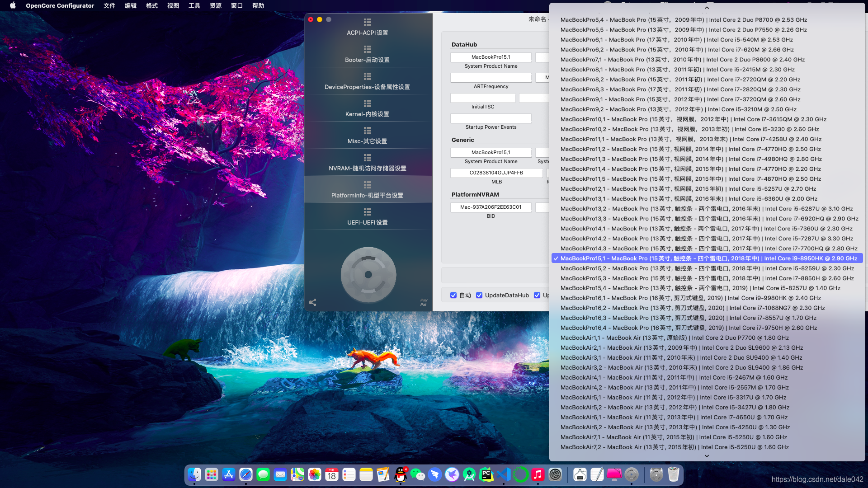Open the OpenCore Configurator app menu
The image size is (868, 488).
(x=60, y=5)
